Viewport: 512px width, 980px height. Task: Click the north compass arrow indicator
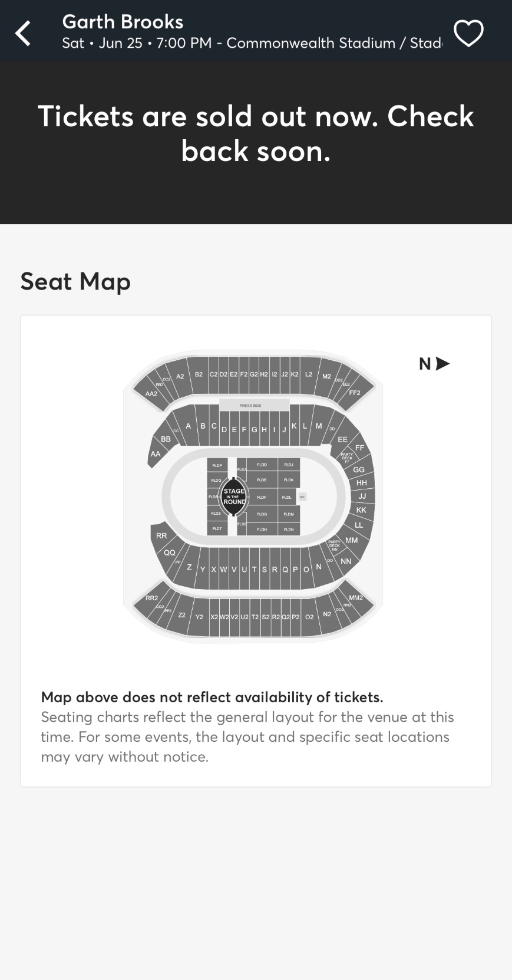click(x=434, y=364)
